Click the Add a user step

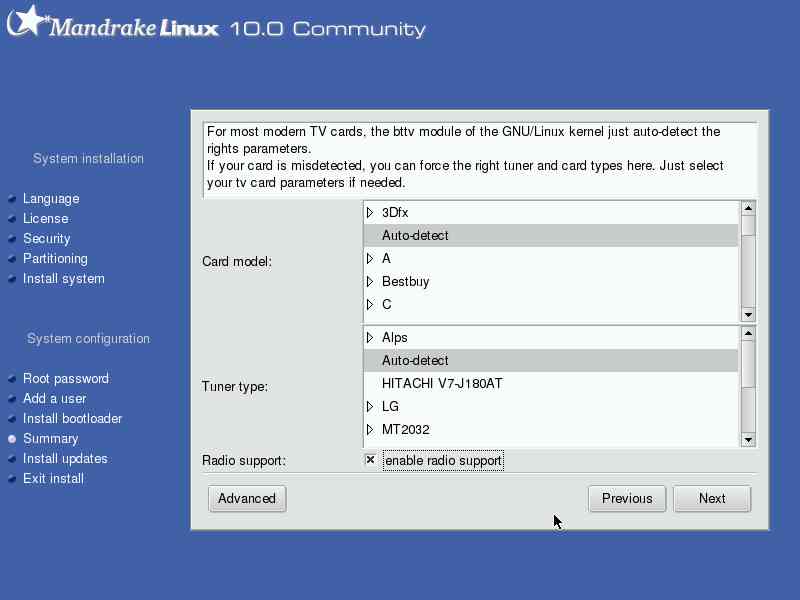pos(55,398)
